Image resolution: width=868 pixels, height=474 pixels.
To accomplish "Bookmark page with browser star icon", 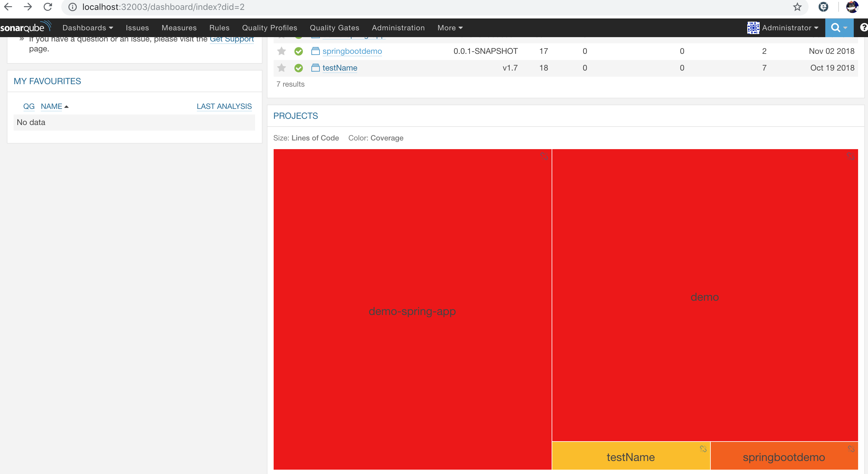I will point(797,7).
